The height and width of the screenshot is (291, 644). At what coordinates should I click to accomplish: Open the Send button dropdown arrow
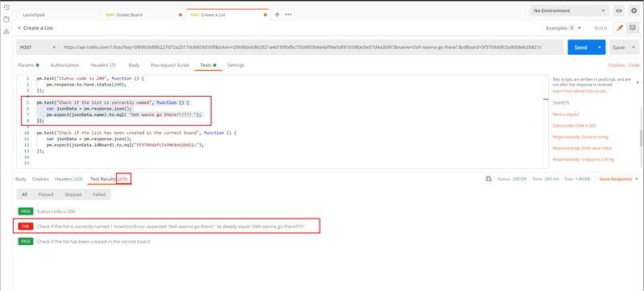[600, 48]
